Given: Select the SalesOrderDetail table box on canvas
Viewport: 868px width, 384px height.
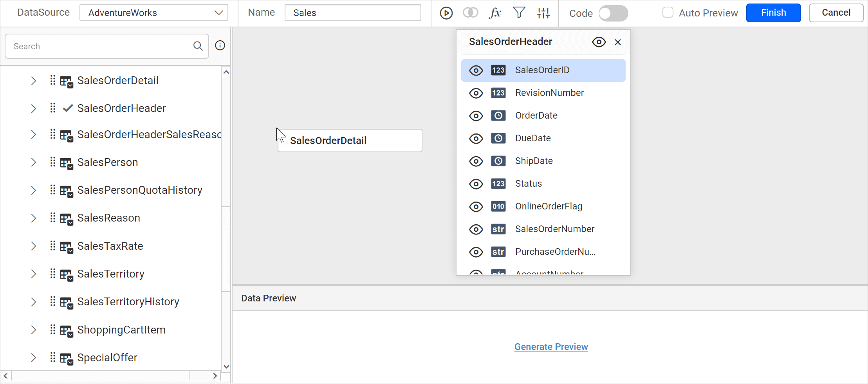Looking at the screenshot, I should [x=350, y=141].
